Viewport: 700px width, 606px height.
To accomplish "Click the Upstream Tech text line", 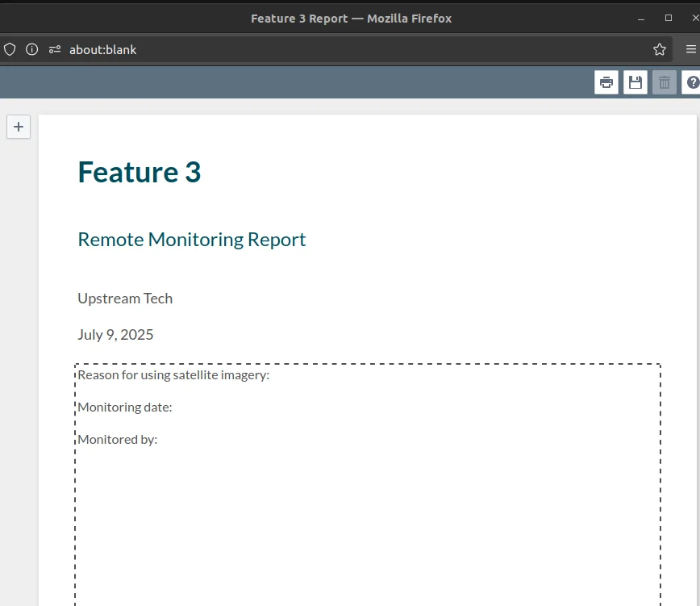I will tap(125, 299).
